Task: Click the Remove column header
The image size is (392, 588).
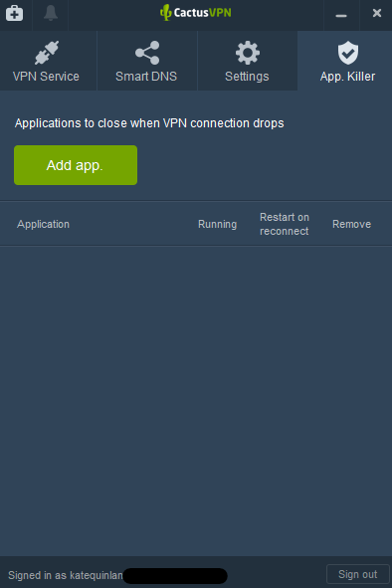Action: tap(351, 224)
